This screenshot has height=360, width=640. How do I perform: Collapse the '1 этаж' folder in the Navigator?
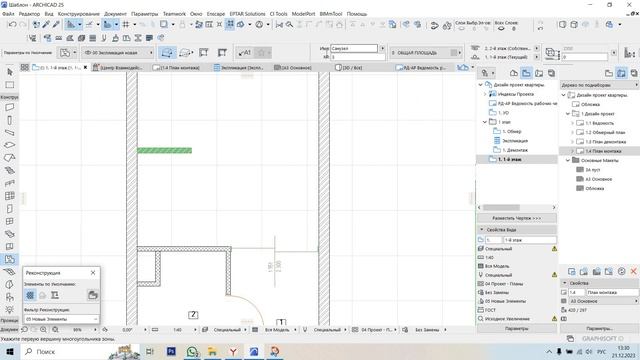point(485,122)
